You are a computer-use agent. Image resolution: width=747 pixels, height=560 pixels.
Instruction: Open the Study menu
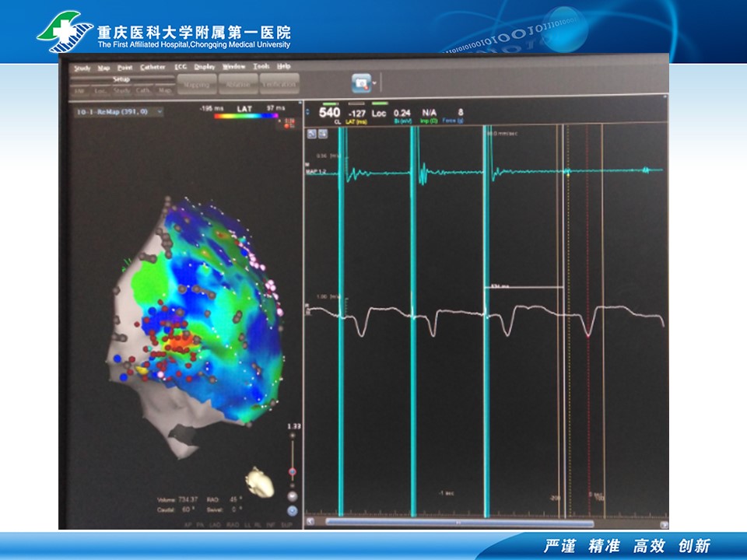click(82, 68)
